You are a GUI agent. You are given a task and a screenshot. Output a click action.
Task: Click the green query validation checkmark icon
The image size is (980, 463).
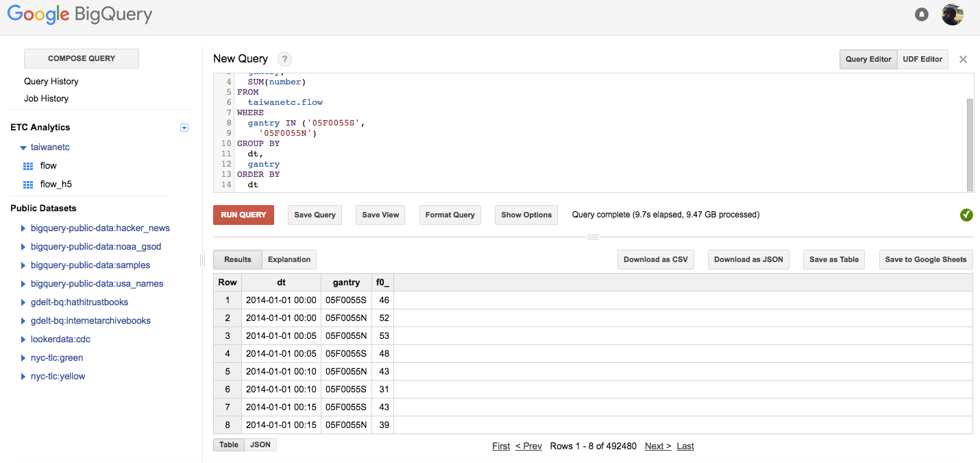coord(966,215)
